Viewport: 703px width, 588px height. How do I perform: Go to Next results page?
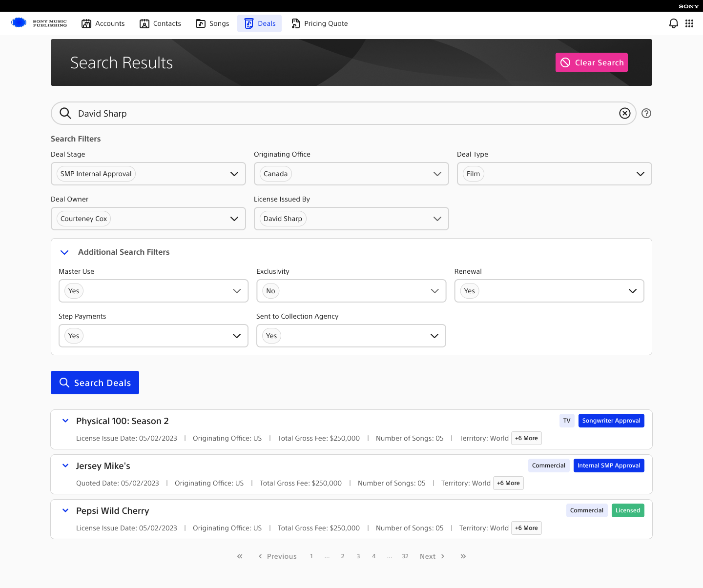pos(433,556)
